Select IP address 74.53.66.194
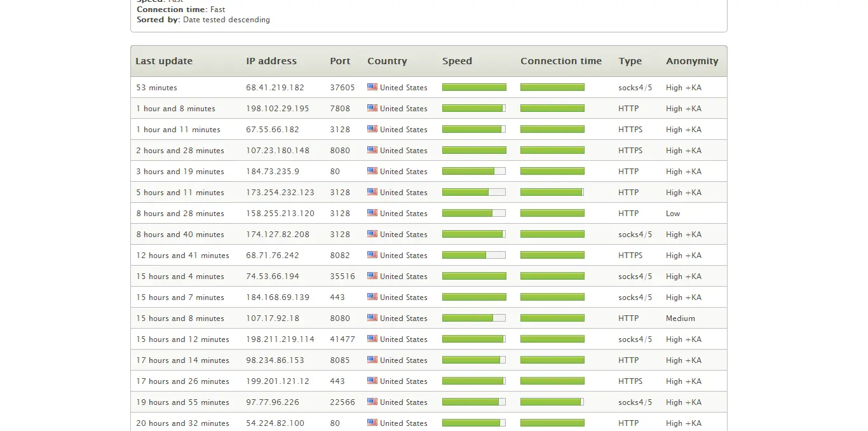 coord(273,277)
